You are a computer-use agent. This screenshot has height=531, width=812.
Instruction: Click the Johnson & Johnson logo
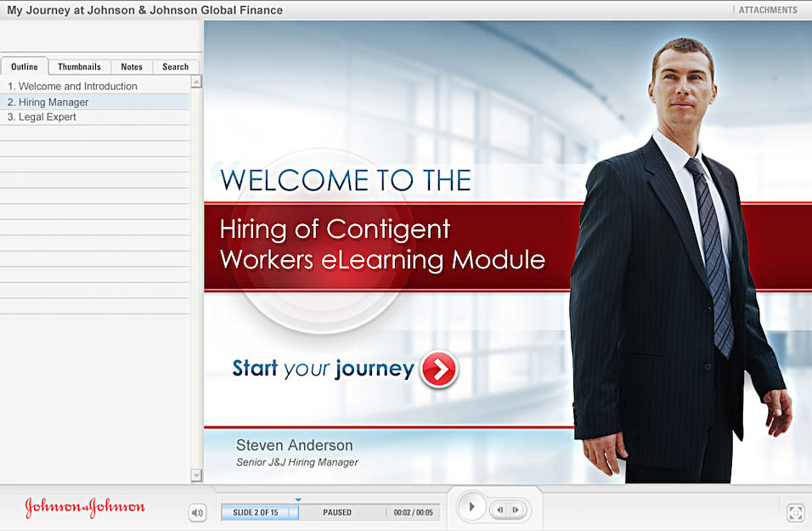(x=85, y=509)
